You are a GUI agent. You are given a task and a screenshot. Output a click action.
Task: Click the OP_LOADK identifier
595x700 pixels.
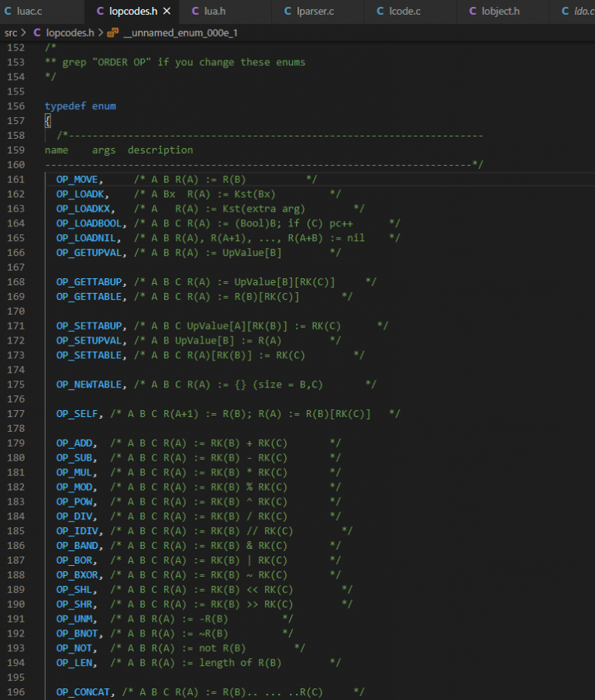(x=80, y=195)
